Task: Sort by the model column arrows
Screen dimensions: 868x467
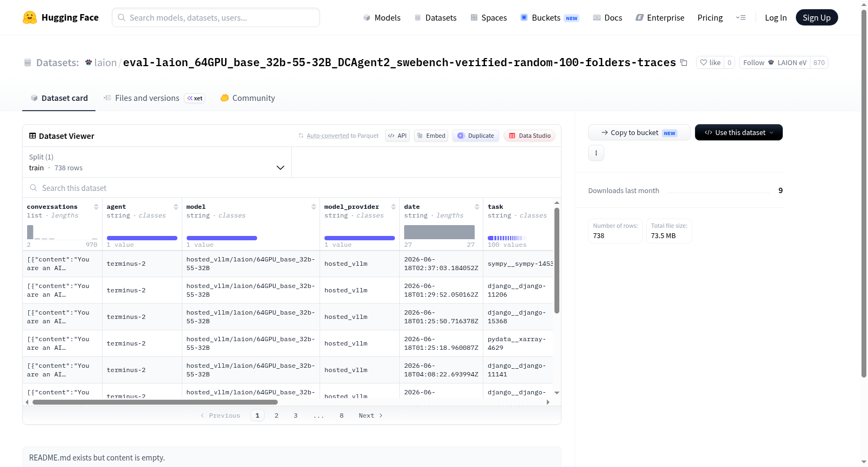Action: pyautogui.click(x=314, y=207)
